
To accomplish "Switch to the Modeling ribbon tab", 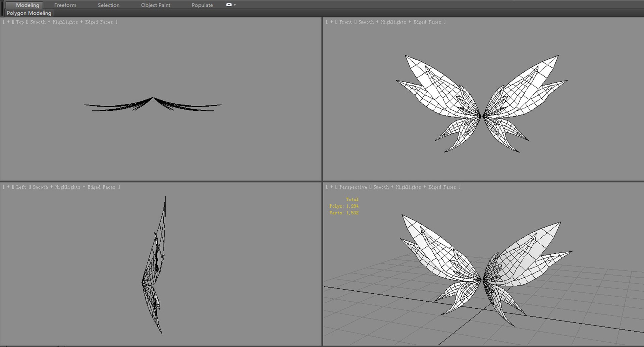I will click(28, 5).
